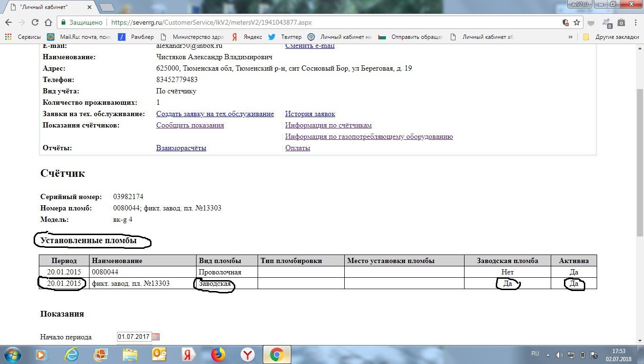
Task: Click the RU language indicator
Action: [535, 354]
